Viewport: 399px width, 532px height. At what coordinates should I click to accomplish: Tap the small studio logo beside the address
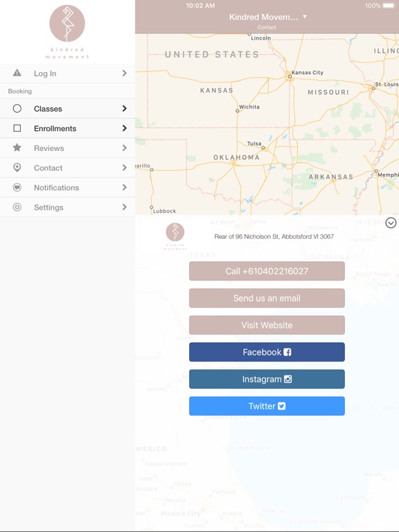175,236
